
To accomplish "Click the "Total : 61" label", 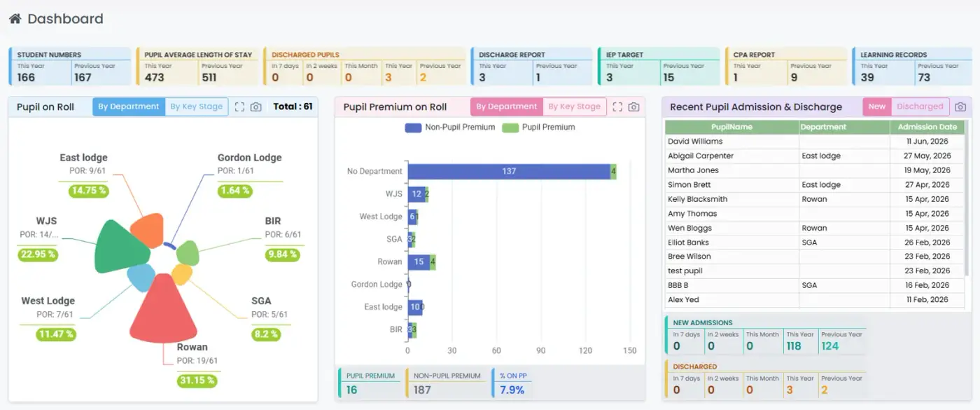I will pos(293,107).
